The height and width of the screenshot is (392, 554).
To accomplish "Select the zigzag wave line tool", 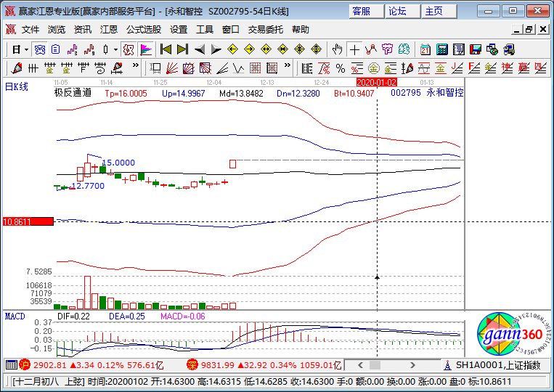I will pyautogui.click(x=239, y=68).
